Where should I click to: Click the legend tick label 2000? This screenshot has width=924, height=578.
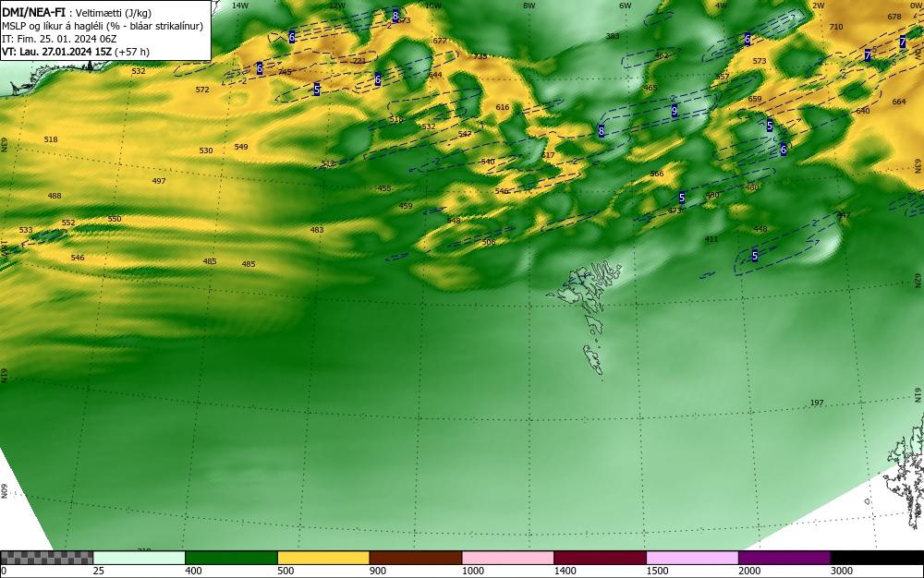pyautogui.click(x=749, y=571)
